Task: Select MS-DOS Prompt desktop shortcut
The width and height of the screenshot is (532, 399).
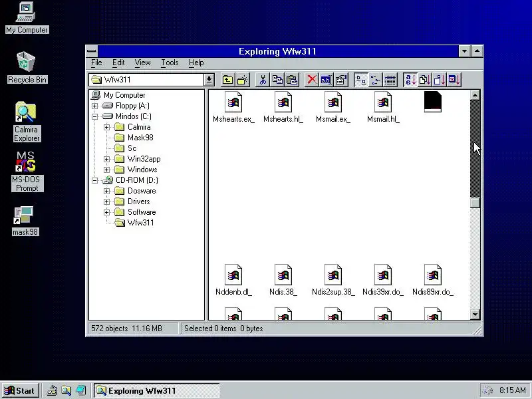Action: tap(27, 172)
